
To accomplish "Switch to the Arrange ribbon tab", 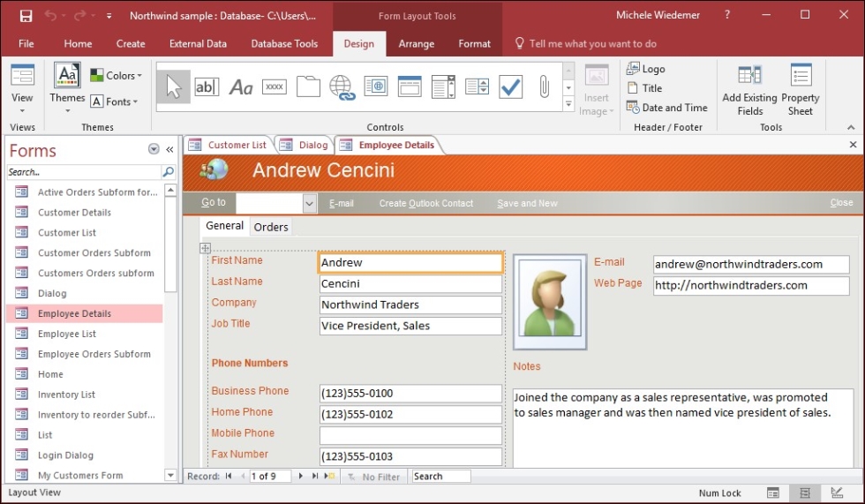I will [416, 43].
